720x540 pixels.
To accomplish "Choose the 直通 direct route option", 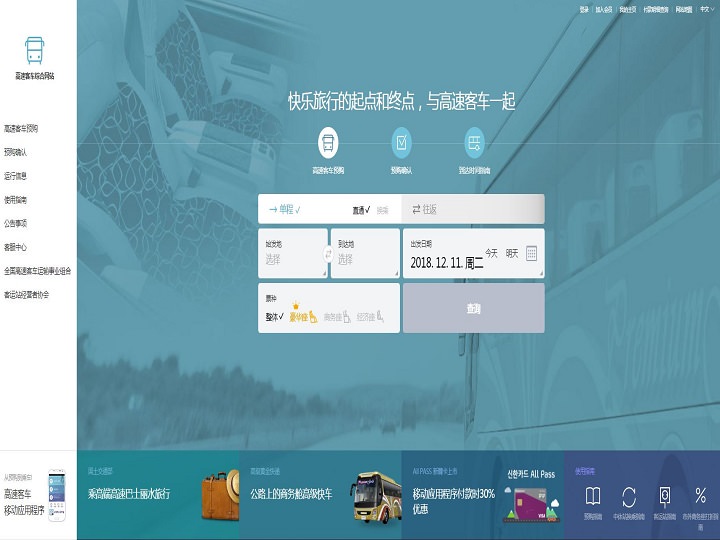I will point(361,210).
